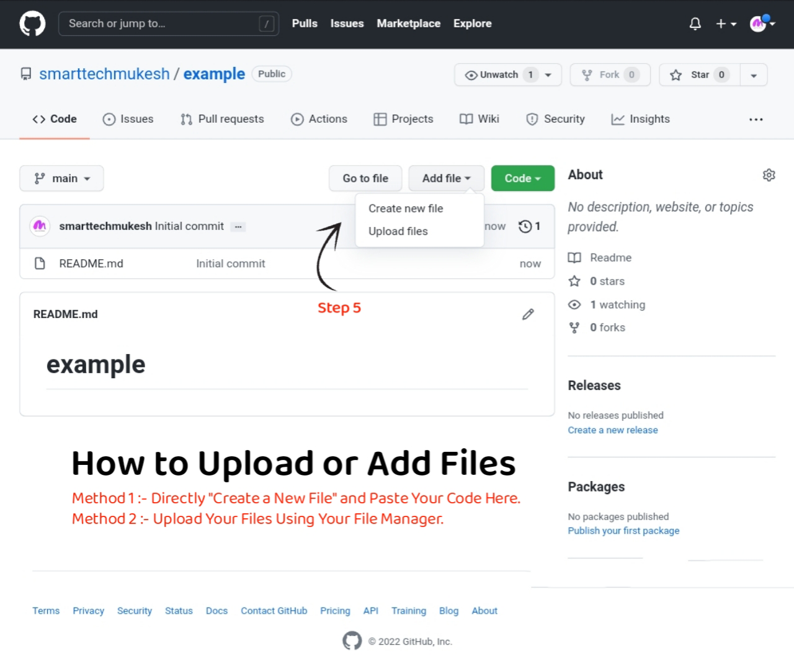The image size is (794, 672).
Task: Click the Releases heading
Action: (x=594, y=386)
